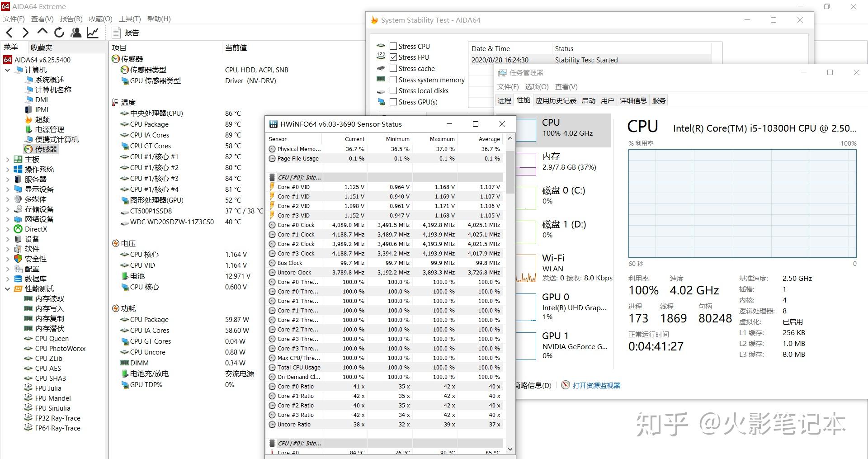Select the 操作系统 Windows logo icon
The image size is (868, 459).
[x=18, y=169]
